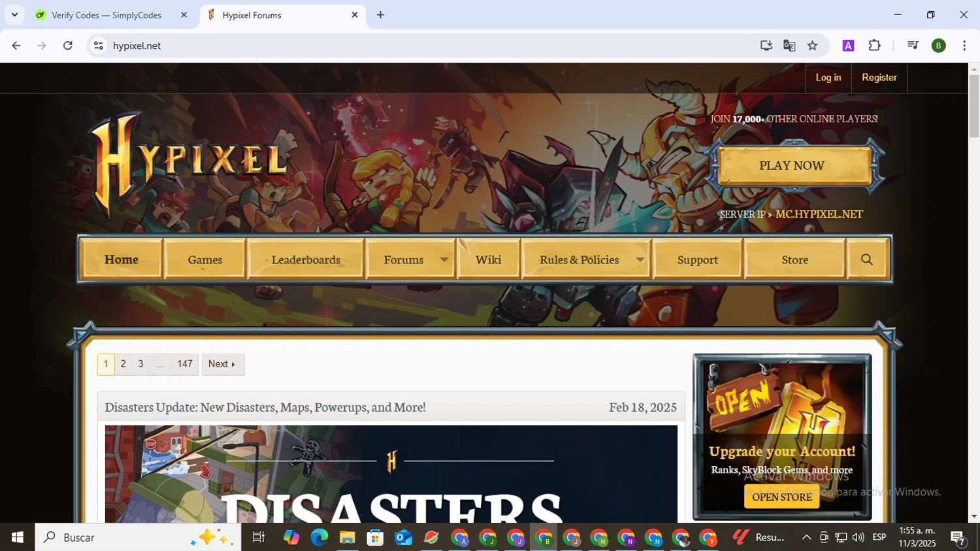Screen dimensions: 980x551
Task: Open Outlook from taskbar
Action: pos(403,537)
